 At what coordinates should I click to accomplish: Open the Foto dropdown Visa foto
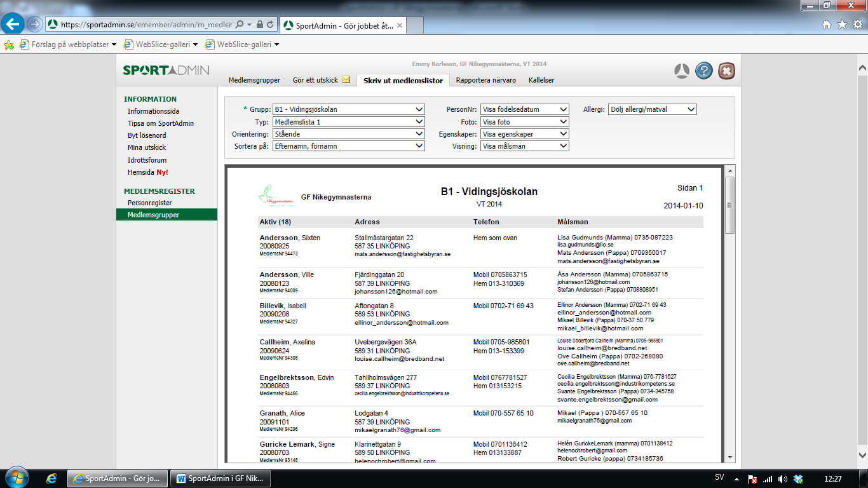coord(524,121)
